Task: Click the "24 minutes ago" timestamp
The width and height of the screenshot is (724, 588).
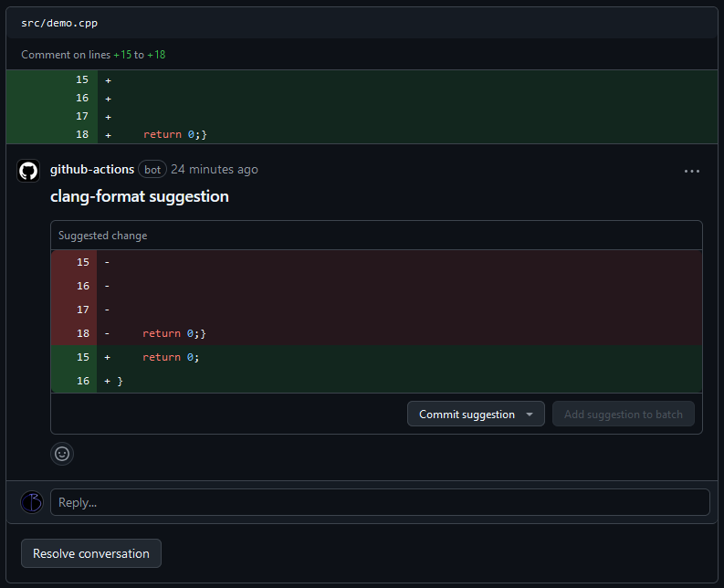Action: [215, 170]
